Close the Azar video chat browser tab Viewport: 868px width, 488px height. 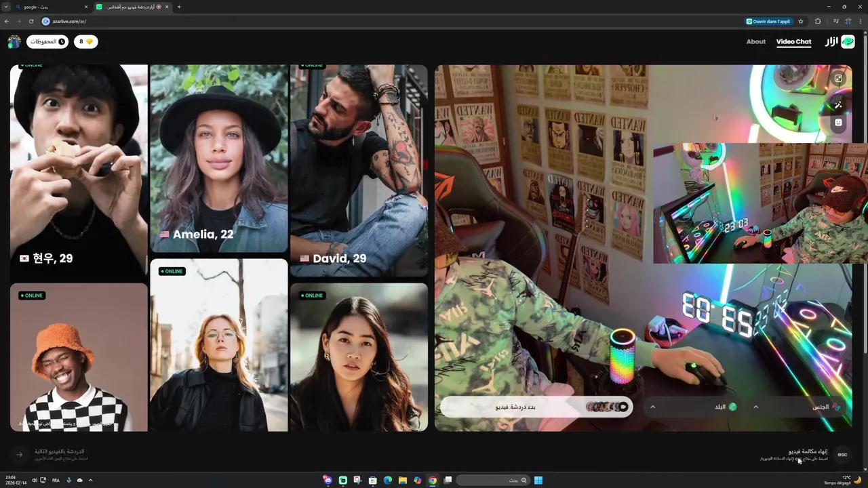pos(167,7)
